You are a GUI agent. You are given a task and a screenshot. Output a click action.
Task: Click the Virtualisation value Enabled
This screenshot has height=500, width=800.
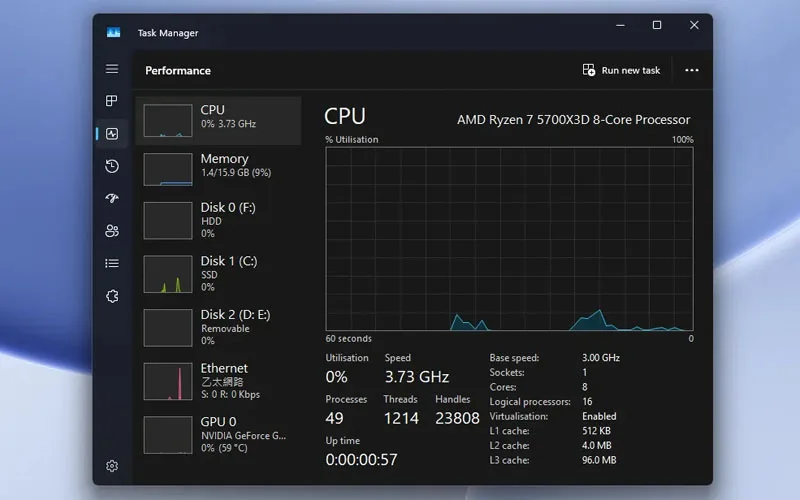pos(599,416)
